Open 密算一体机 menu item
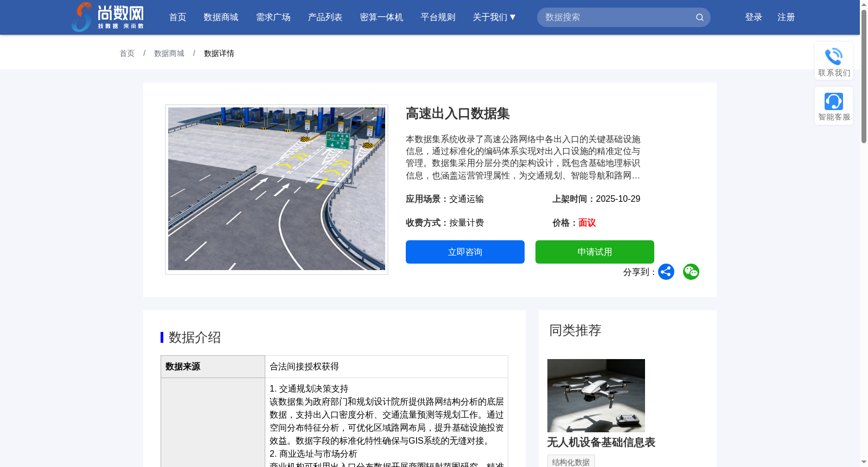This screenshot has height=467, width=868. click(382, 17)
